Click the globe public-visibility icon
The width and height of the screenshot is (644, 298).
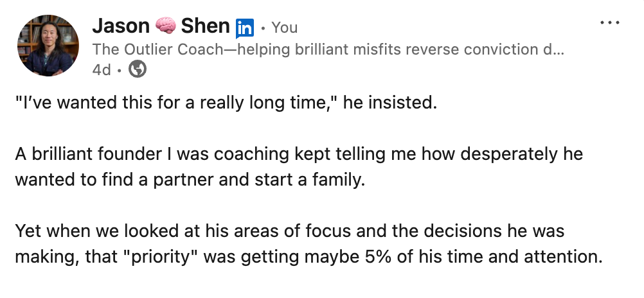coord(138,69)
